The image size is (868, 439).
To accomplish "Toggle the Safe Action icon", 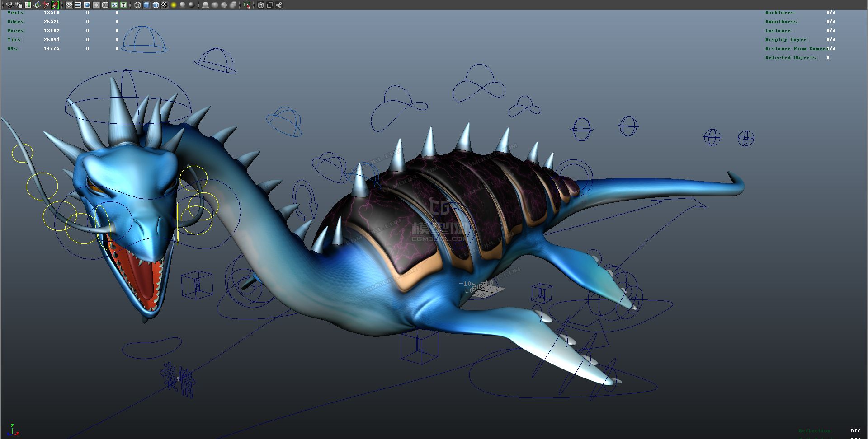I will (x=114, y=5).
